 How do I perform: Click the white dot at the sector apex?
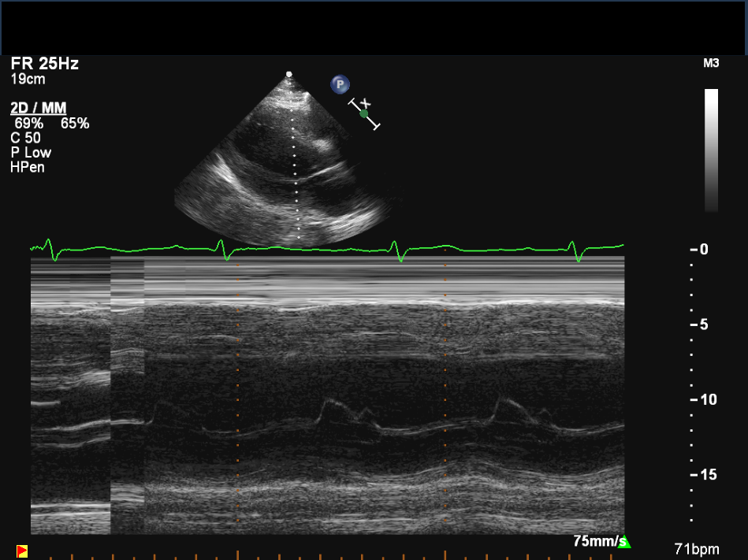coord(289,74)
